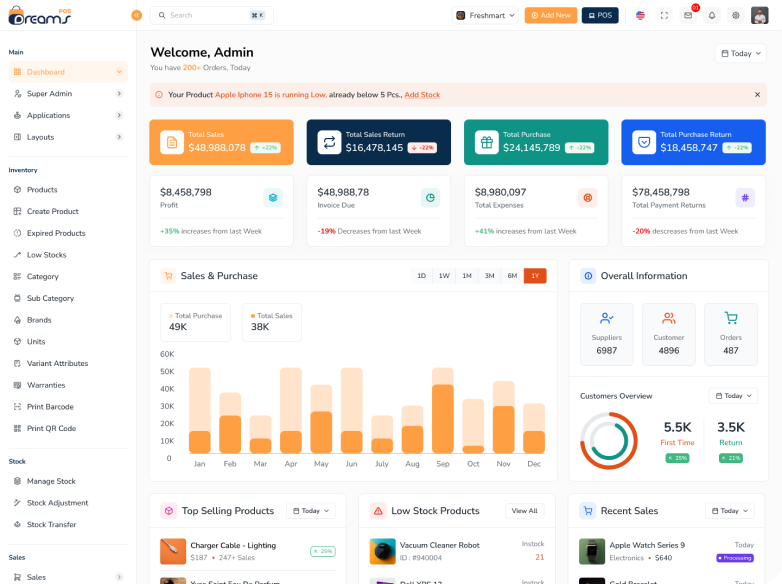782x584 pixels.
Task: Click the Print Barcode sidebar icon
Action: point(17,407)
